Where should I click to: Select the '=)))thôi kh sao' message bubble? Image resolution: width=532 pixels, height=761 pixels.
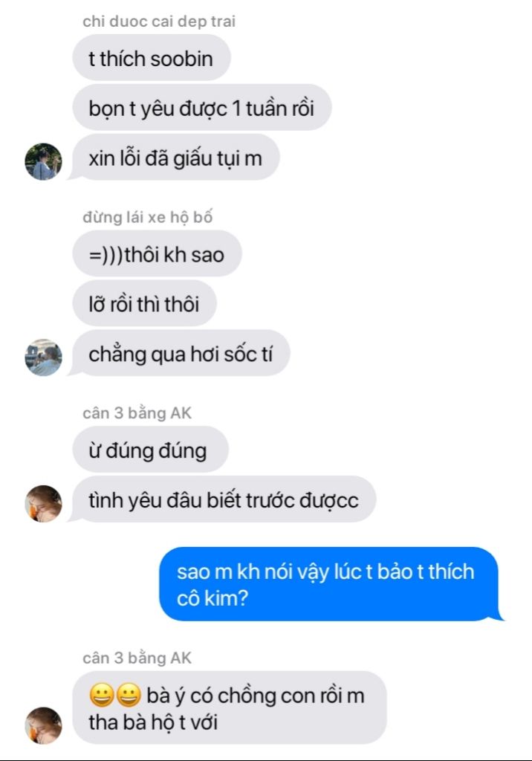point(157,254)
